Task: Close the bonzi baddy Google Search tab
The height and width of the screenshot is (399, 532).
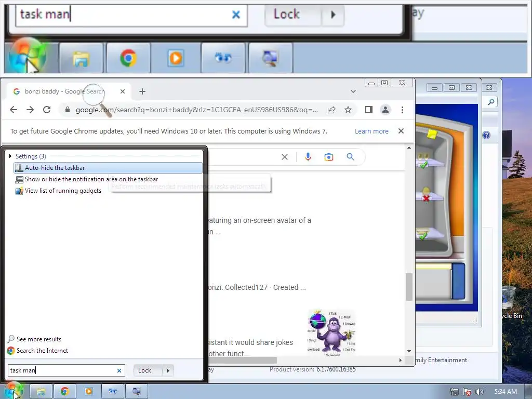Action: [123, 91]
